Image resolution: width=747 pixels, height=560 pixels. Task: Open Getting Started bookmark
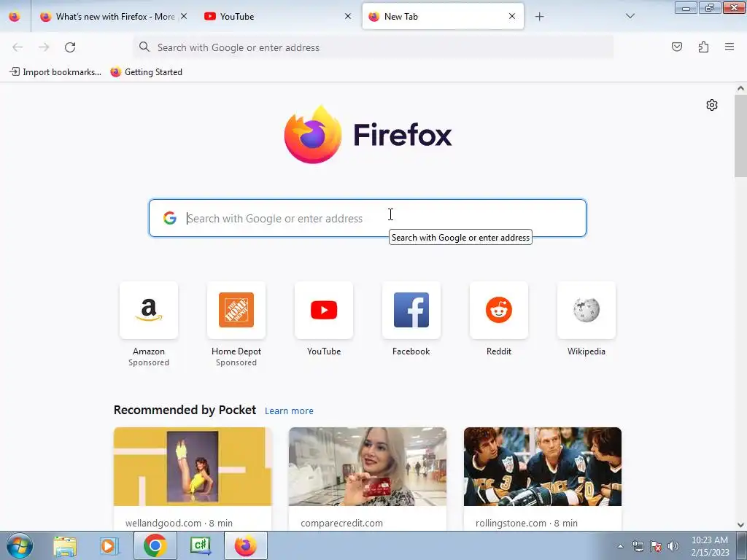pos(146,72)
